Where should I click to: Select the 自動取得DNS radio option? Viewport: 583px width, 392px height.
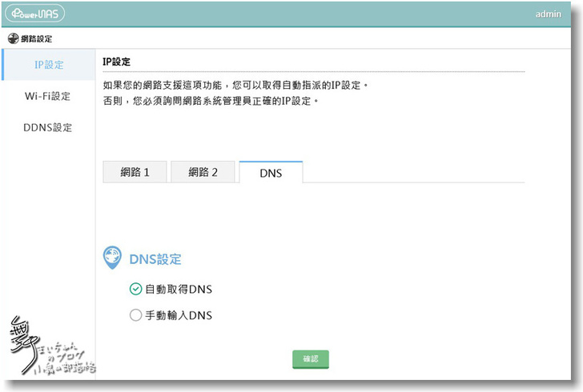pos(135,289)
